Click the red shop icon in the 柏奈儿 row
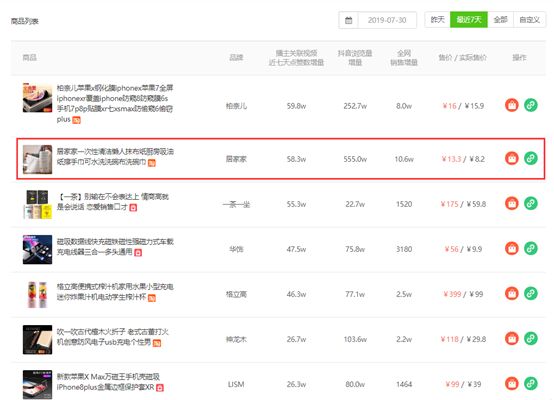Viewport: 554px width, 400px height. tap(512, 105)
